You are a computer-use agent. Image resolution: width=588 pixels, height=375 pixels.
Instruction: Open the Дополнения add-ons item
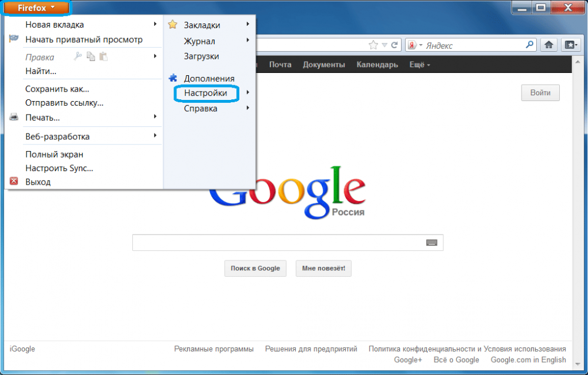coord(209,78)
